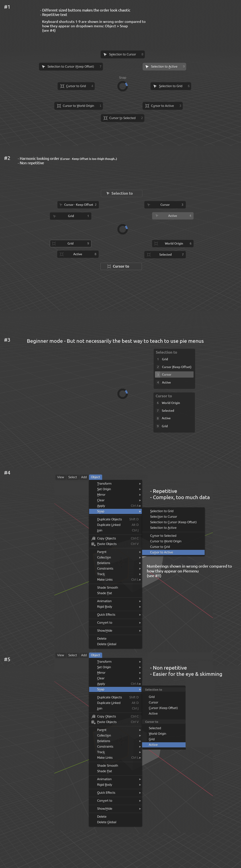Choose 'Shade Smooth' in mockup #4 menu
This screenshot has width=241, height=868.
[115, 587]
